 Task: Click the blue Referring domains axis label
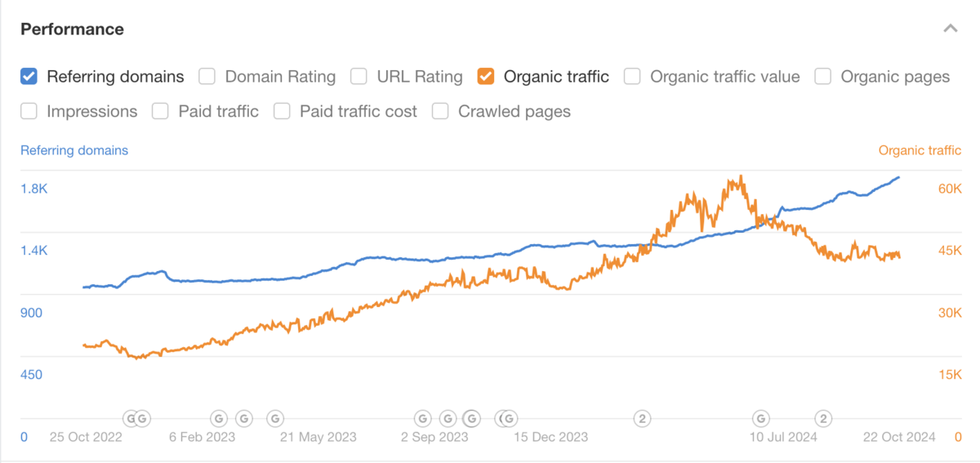point(74,150)
